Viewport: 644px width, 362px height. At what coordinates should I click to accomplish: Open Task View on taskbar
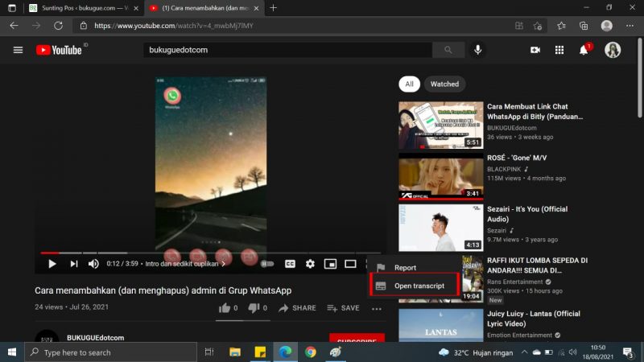(x=209, y=352)
